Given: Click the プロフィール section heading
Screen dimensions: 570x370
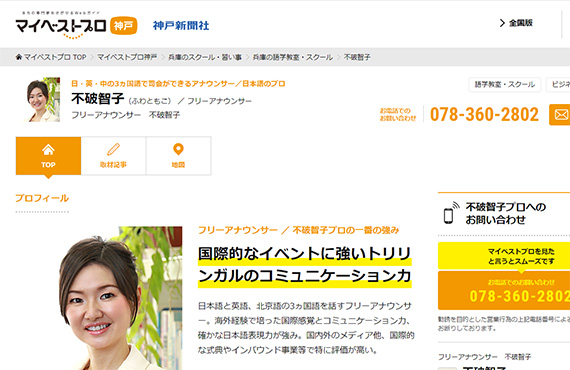Looking at the screenshot, I should click(42, 198).
